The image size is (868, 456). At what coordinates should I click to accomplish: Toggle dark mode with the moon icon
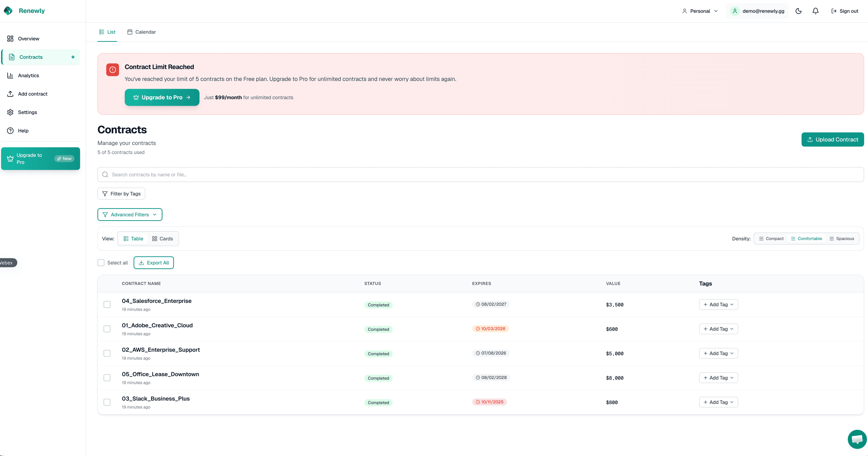pos(798,11)
